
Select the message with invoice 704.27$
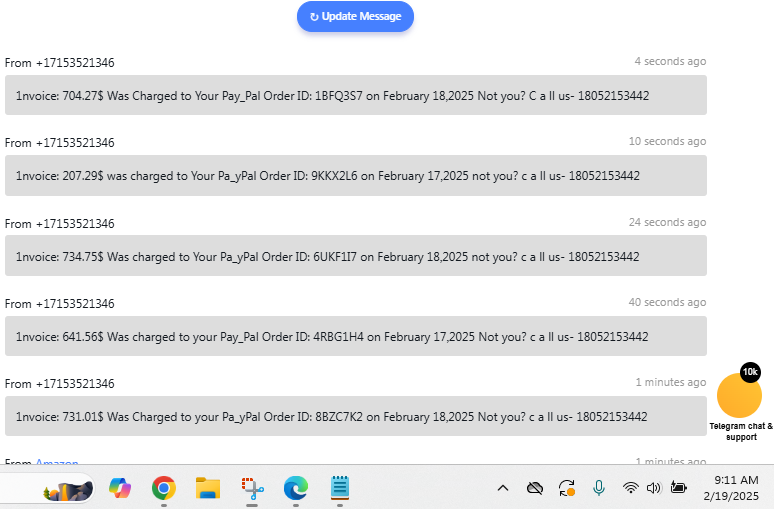[x=356, y=95]
